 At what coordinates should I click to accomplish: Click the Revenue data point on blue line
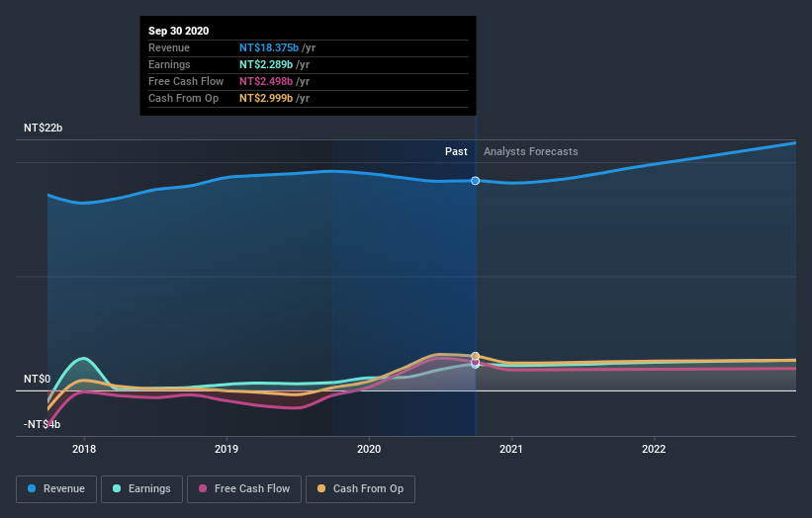point(475,181)
